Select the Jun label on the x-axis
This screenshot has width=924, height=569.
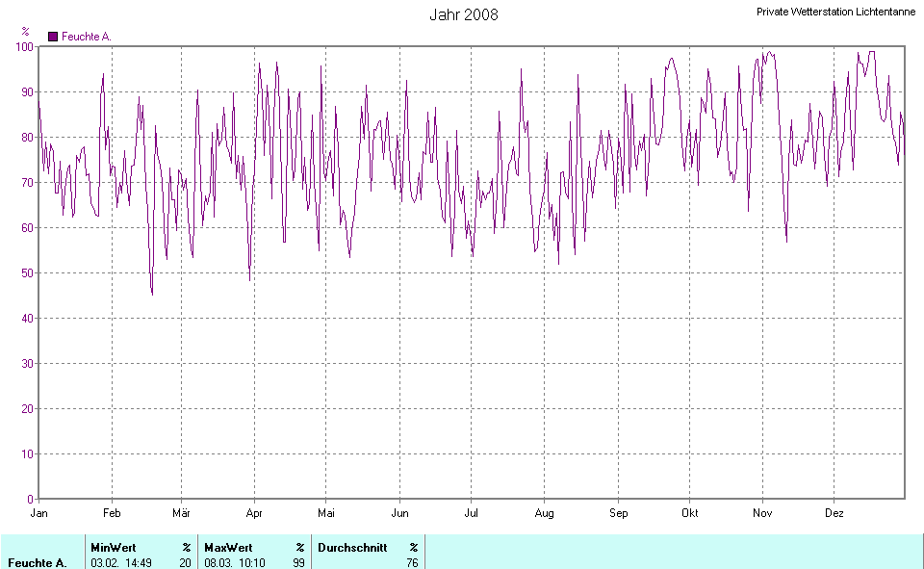[399, 513]
